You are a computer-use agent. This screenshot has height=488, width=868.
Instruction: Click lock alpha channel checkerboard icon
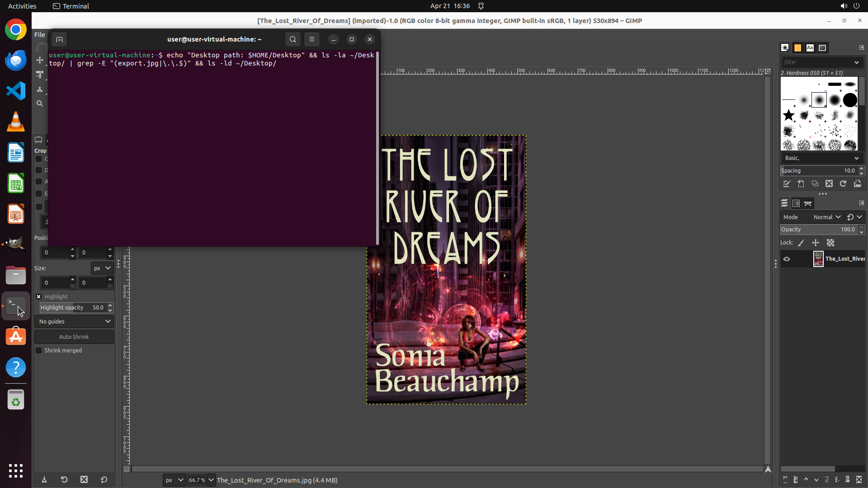click(x=830, y=243)
